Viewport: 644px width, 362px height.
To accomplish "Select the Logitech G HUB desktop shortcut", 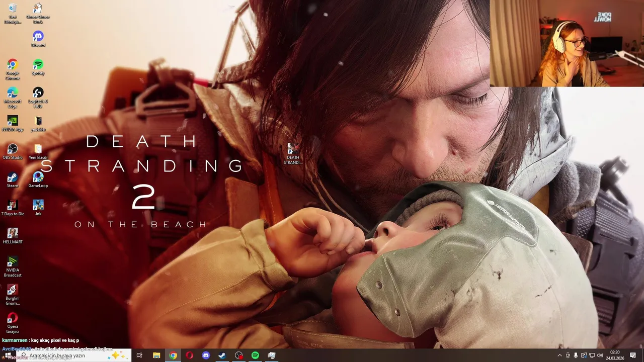I will [38, 98].
